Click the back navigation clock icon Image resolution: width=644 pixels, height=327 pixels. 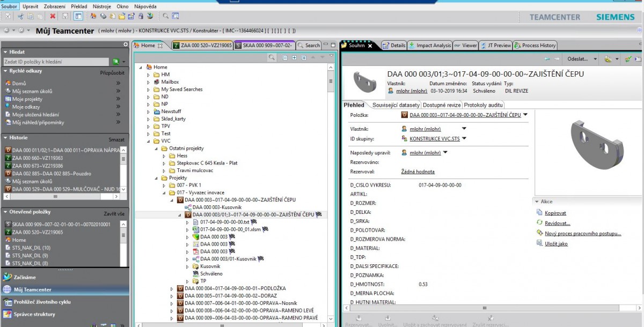click(8, 31)
